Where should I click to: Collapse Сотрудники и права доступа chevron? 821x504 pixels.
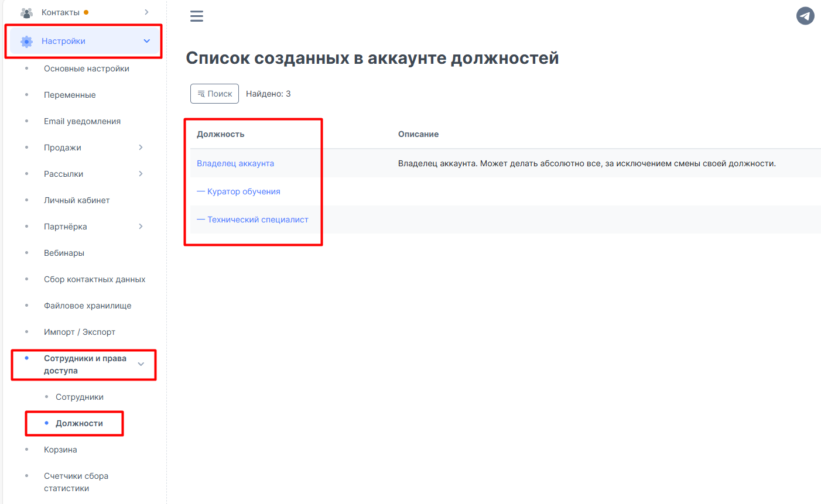coord(141,364)
